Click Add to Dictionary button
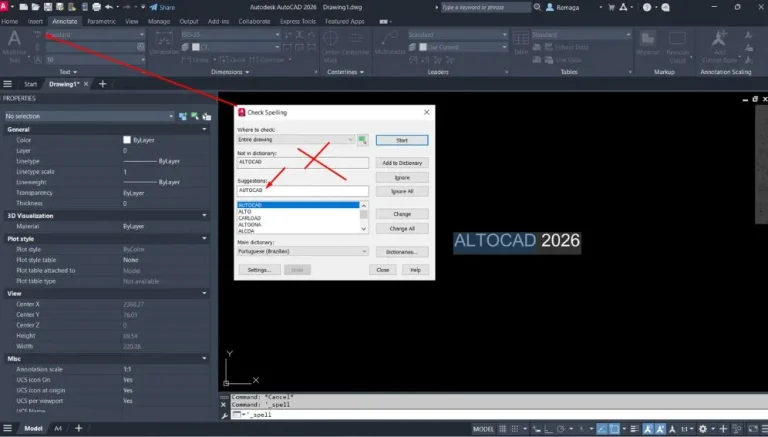The width and height of the screenshot is (768, 437). 402,163
